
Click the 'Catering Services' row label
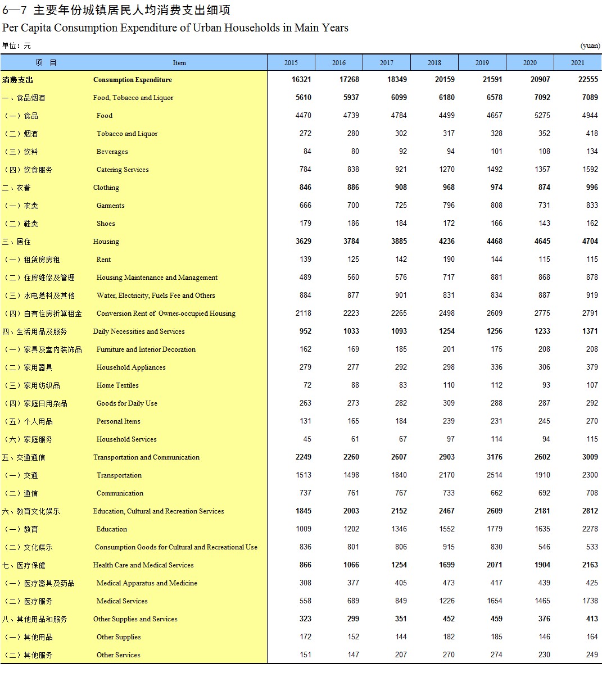click(123, 170)
